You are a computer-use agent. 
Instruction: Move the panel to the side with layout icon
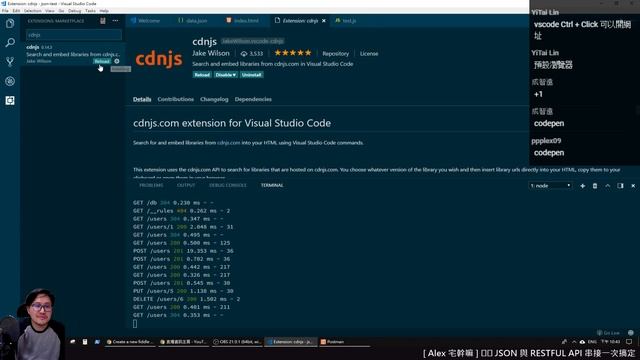620,186
